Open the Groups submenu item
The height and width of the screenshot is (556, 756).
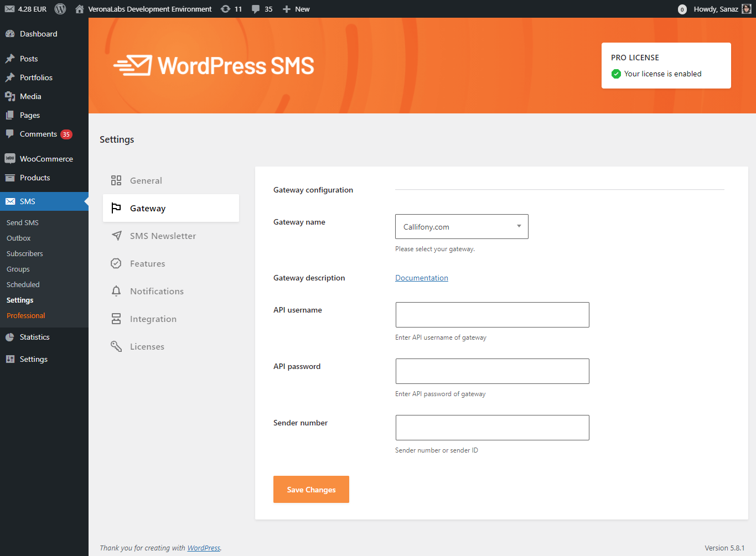click(x=18, y=269)
